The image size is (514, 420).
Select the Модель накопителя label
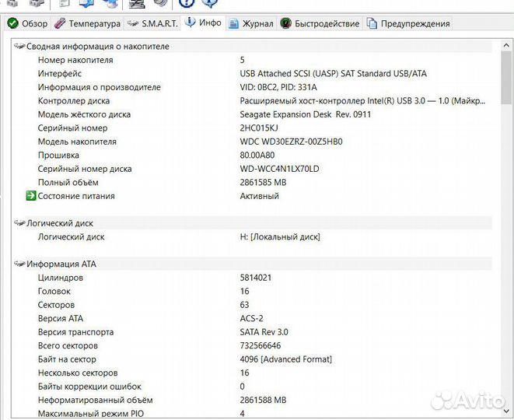pyautogui.click(x=77, y=142)
